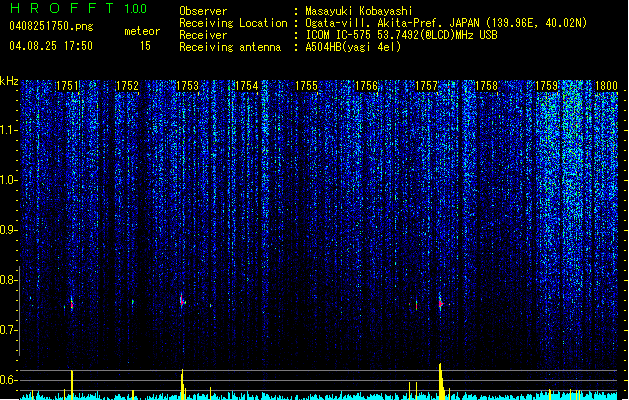Screen dimensions: 629x400
Task: Click the faint red echo before 1757
Action: tap(416, 306)
